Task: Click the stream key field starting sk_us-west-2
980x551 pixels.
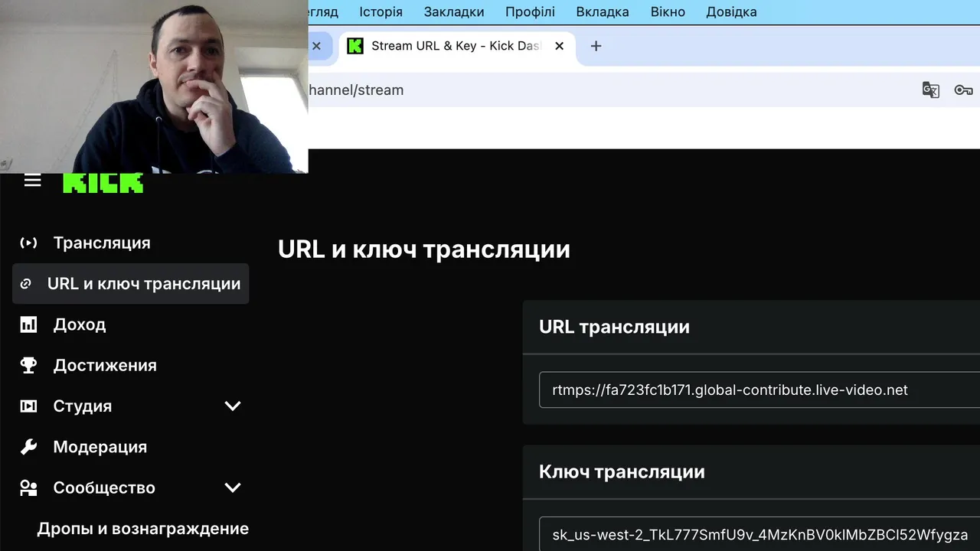Action: pyautogui.click(x=759, y=534)
